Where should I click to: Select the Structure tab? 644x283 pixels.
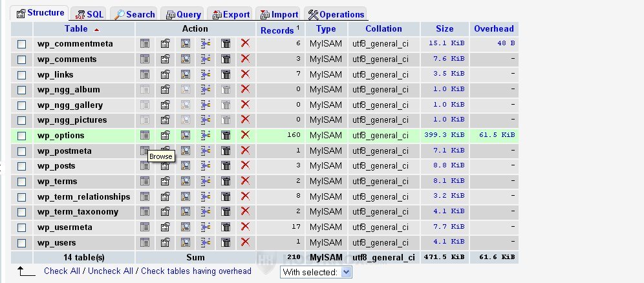[x=40, y=13]
